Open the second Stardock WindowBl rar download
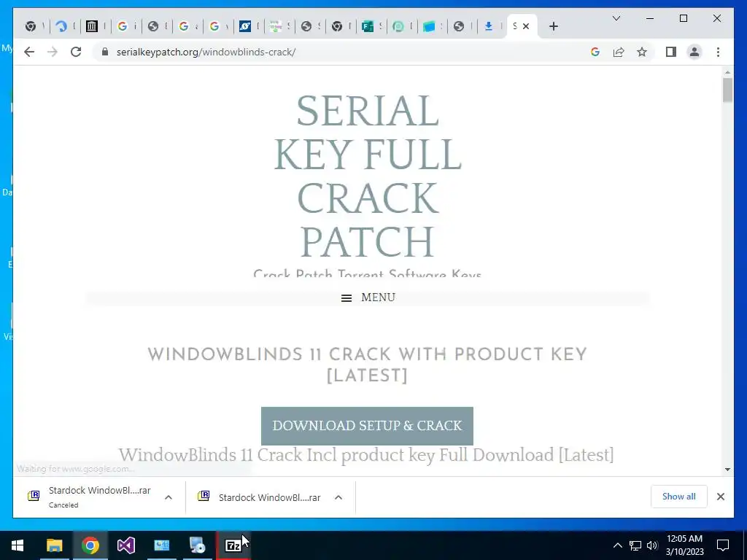Viewport: 747px width, 560px height. 260,497
